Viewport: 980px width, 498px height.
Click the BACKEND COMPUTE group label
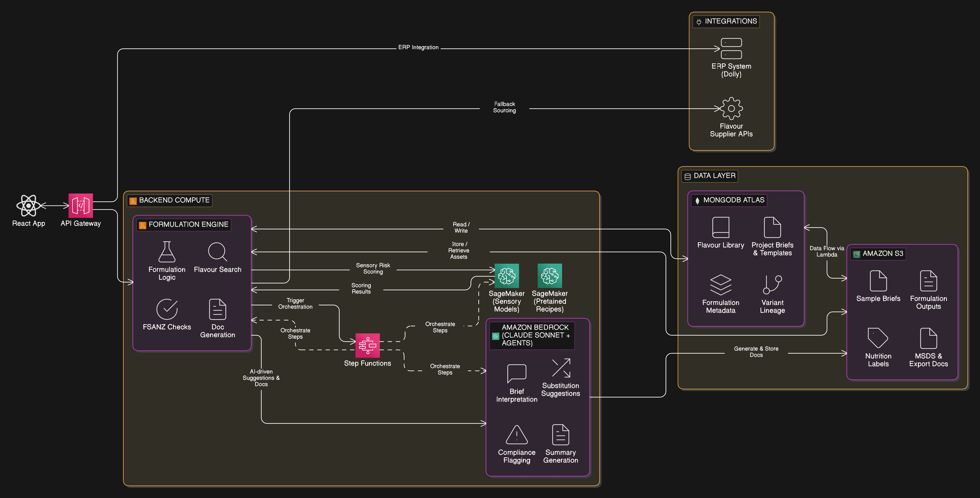[x=174, y=200]
